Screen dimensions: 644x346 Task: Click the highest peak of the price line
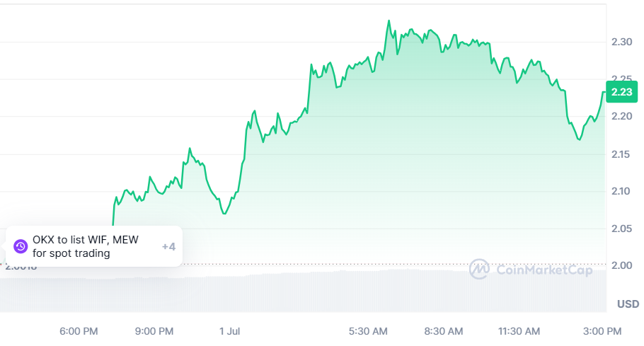389,21
